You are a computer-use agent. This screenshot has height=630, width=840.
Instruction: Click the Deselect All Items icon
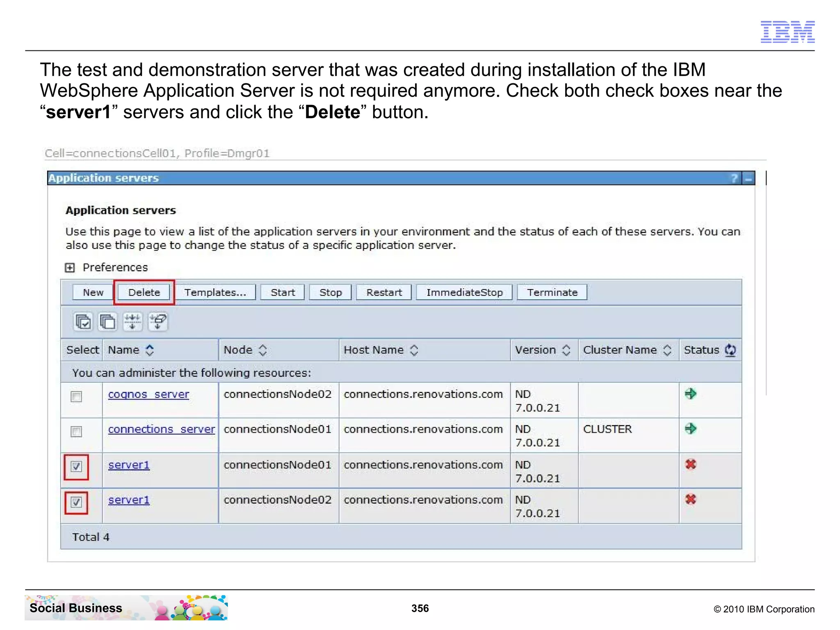pos(108,322)
